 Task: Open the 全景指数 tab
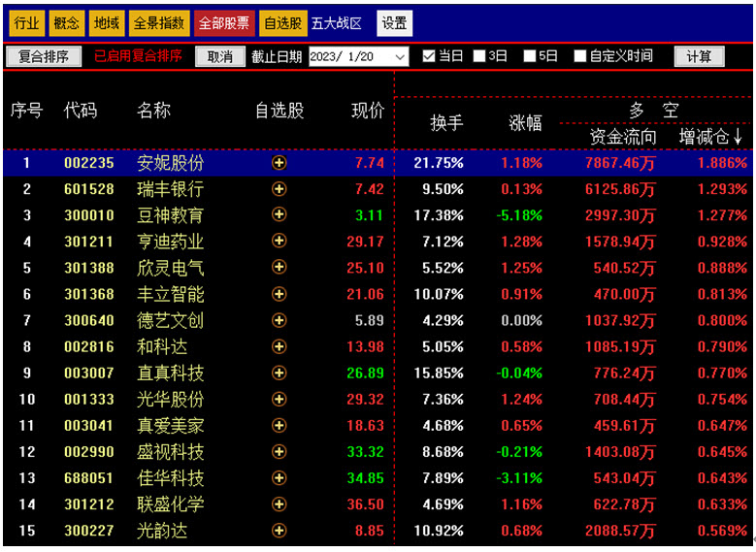coord(159,23)
